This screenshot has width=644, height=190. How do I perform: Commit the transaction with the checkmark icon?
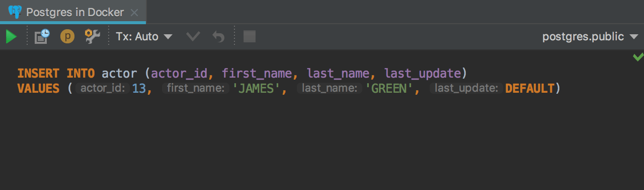coord(193,37)
